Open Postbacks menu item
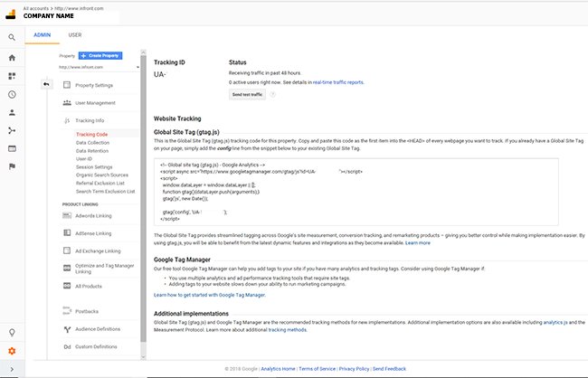The image size is (588, 378). point(87,311)
